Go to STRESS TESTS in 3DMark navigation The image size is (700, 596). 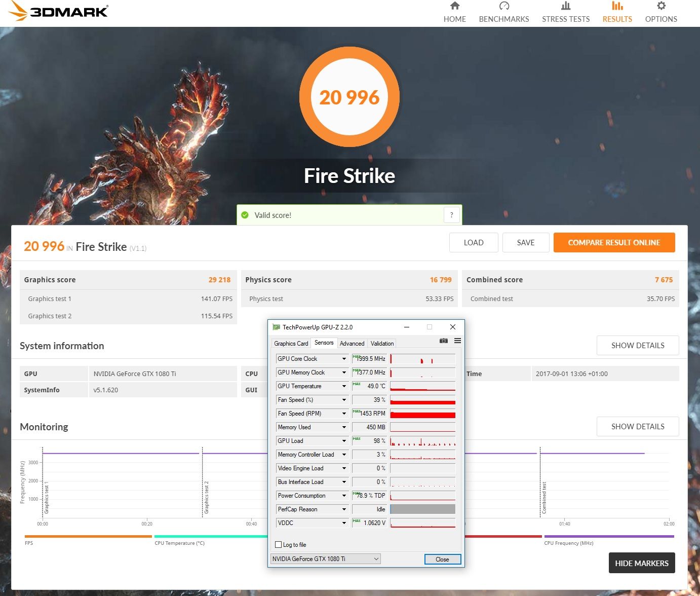pyautogui.click(x=566, y=19)
